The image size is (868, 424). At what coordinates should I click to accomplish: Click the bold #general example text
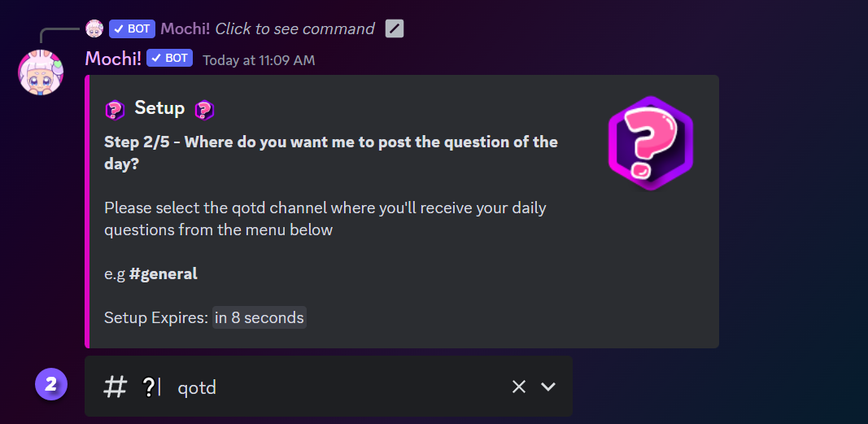163,273
